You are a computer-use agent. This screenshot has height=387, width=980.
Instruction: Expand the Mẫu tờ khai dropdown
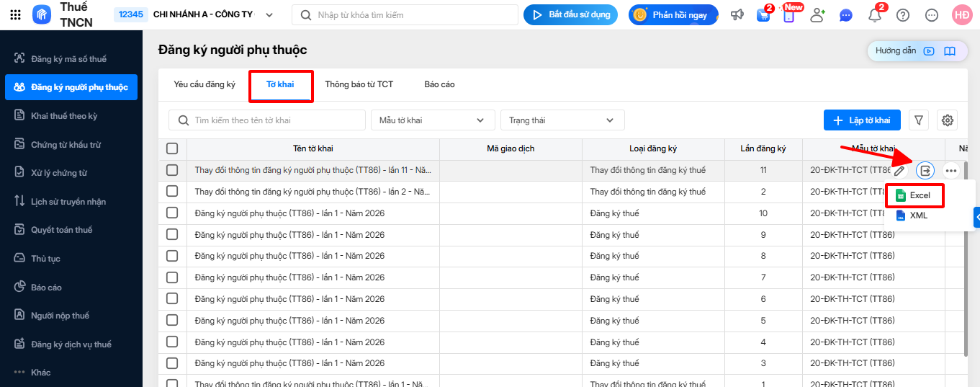[433, 120]
